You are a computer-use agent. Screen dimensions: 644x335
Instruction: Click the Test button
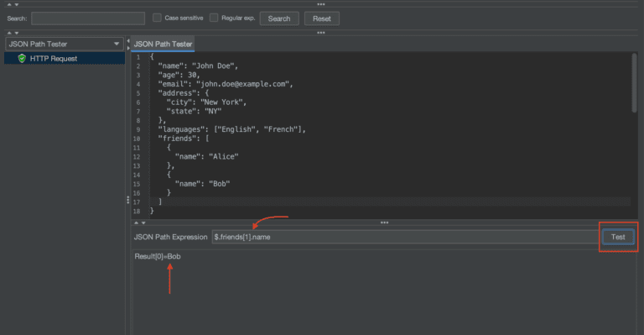pyautogui.click(x=618, y=237)
